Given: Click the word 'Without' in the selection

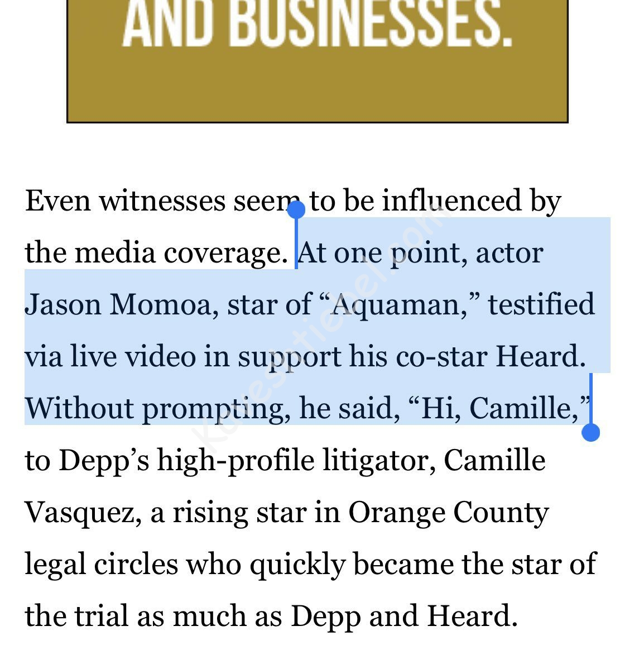Looking at the screenshot, I should tap(78, 408).
